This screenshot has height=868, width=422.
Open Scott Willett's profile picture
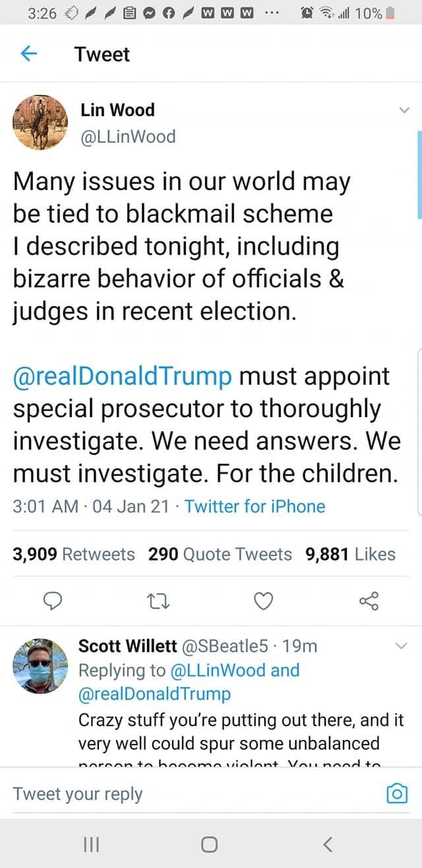pyautogui.click(x=40, y=665)
